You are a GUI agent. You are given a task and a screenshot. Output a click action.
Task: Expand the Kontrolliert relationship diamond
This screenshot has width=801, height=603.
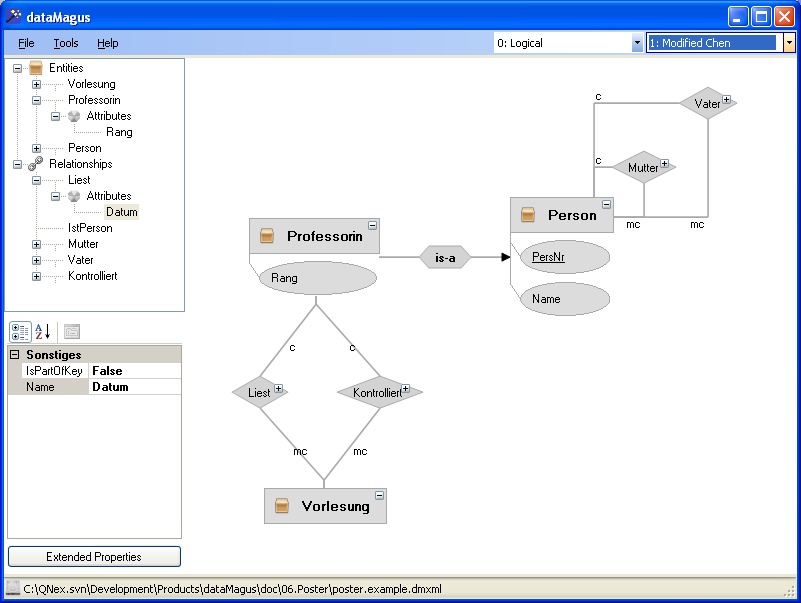click(406, 388)
